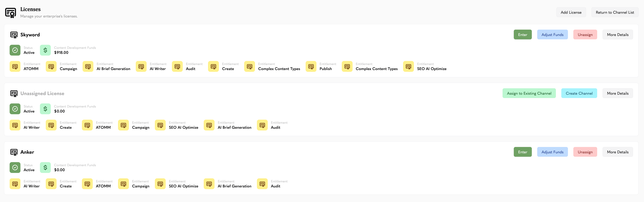The height and width of the screenshot is (202, 644).
Task: Adjust Funds for the Skyword license
Action: pos(552,35)
